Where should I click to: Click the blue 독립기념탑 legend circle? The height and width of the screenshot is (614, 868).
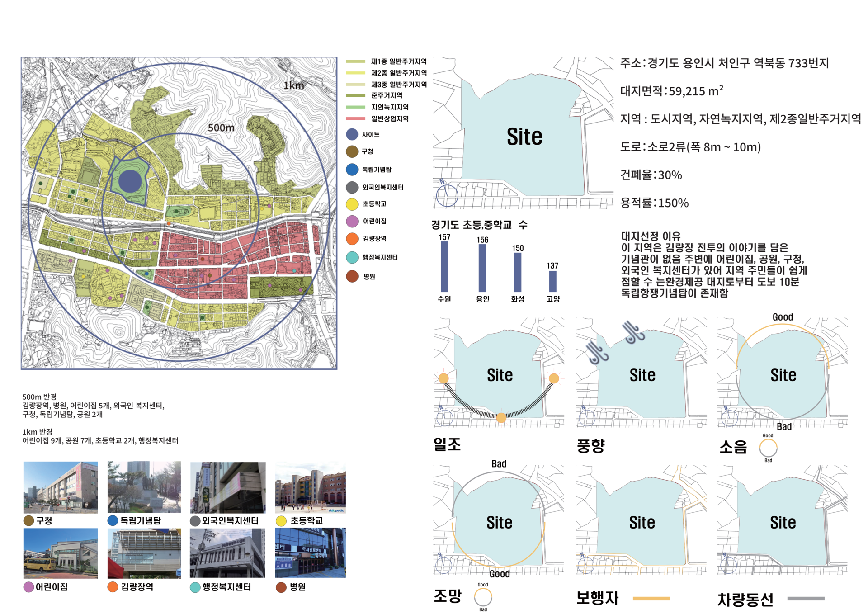(352, 170)
